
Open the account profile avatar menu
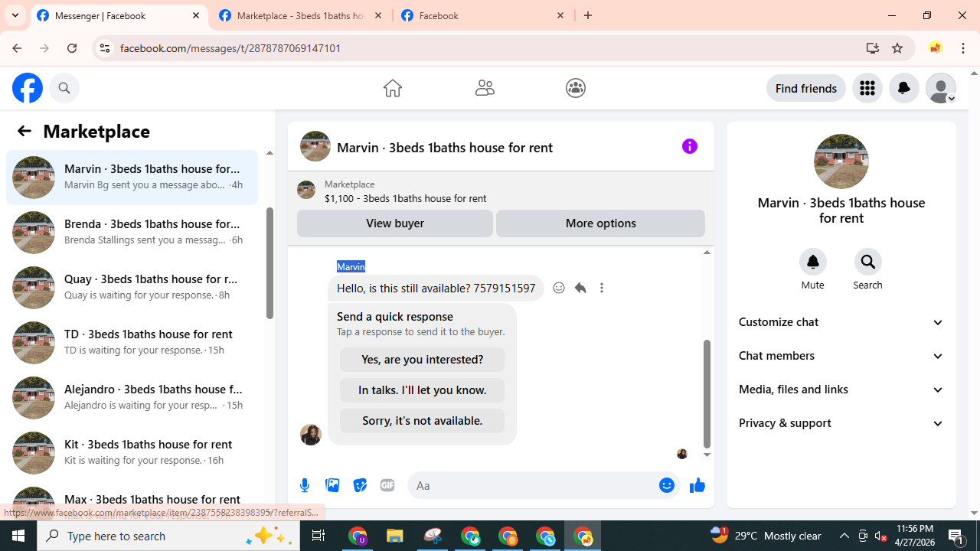click(941, 88)
